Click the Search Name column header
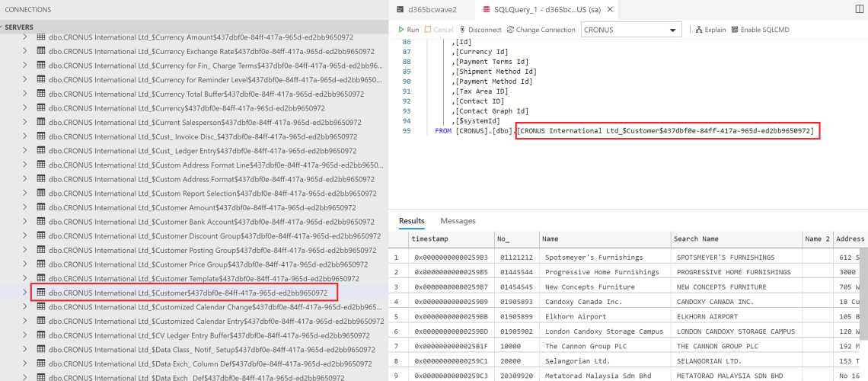868x381 pixels. [x=736, y=239]
